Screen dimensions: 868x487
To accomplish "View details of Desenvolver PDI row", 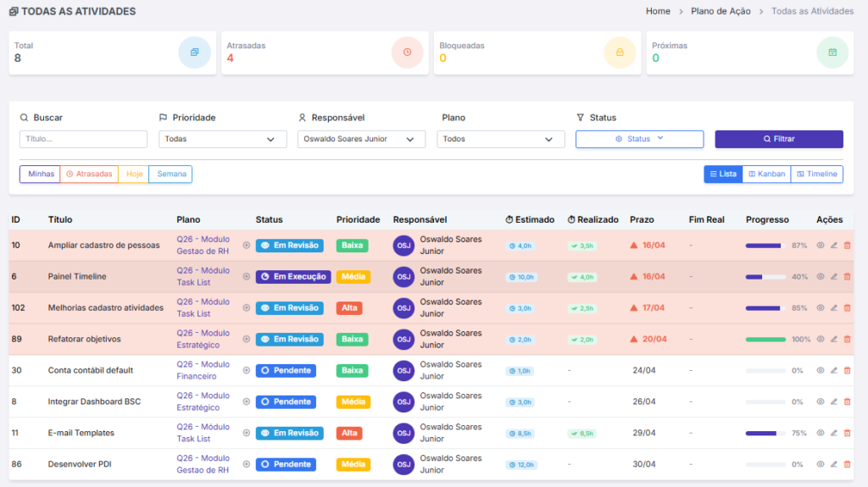I will point(821,464).
